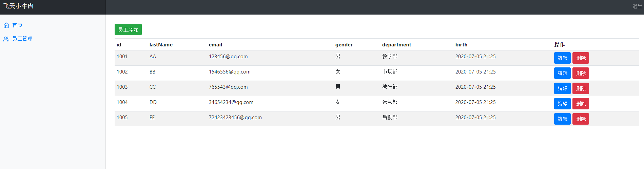Click the birth column header
Viewport: 644px width, 169px height.
(461, 45)
